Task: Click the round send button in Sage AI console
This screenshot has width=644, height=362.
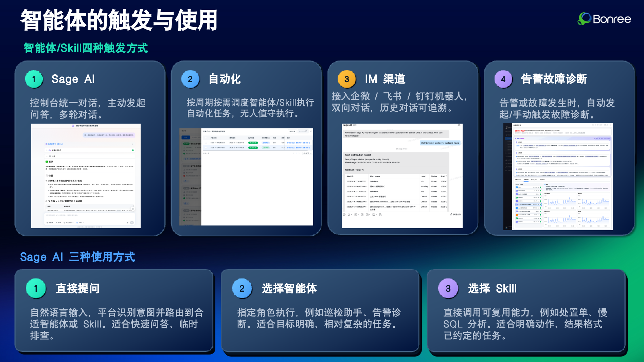Action: click(132, 223)
